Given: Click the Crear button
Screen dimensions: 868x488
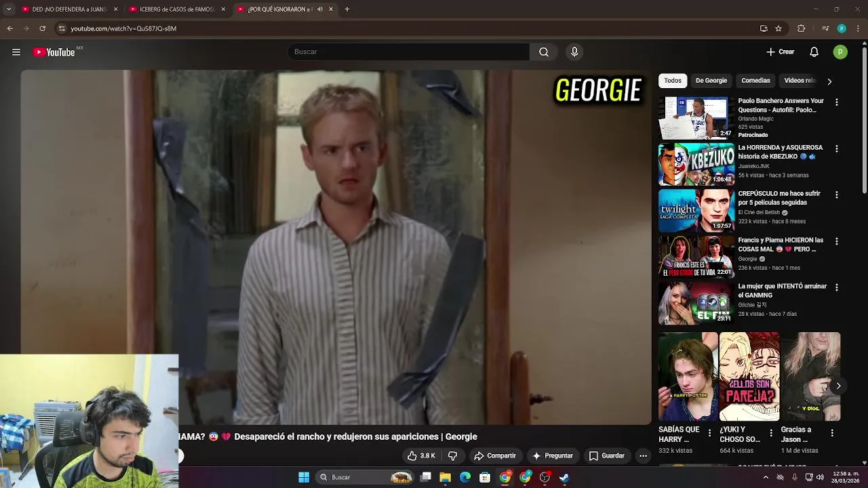Looking at the screenshot, I should [x=781, y=52].
